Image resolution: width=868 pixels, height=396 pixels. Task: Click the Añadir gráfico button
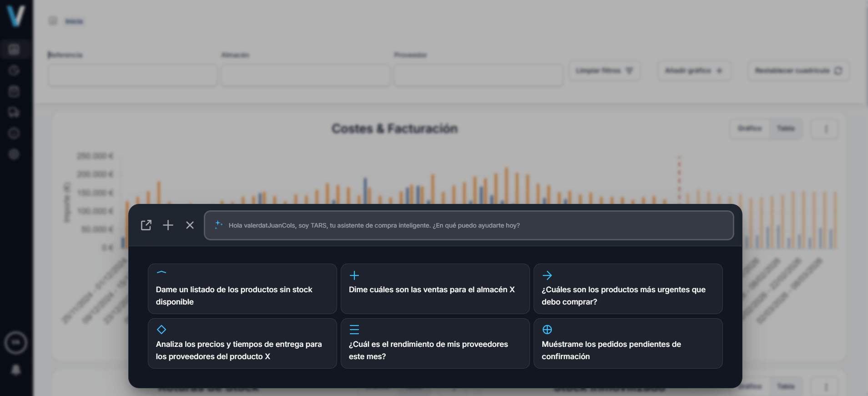[694, 71]
